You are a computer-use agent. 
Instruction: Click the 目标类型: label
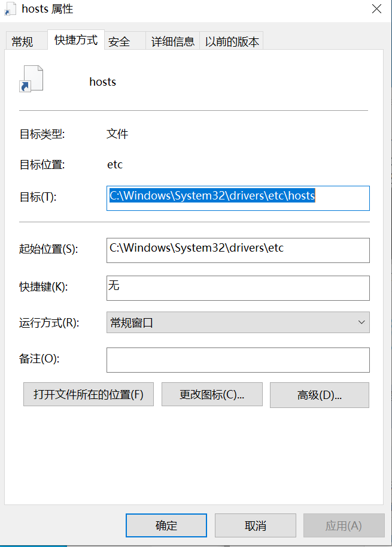click(x=42, y=134)
